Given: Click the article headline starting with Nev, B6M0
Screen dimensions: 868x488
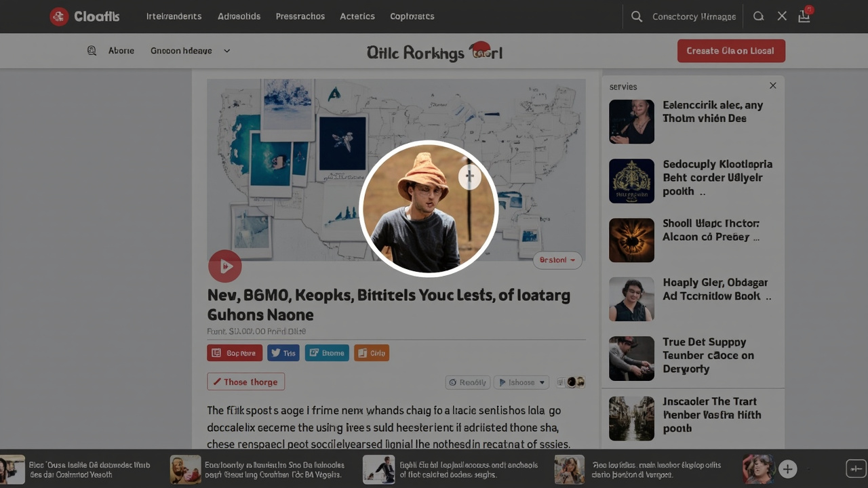Looking at the screenshot, I should tap(389, 305).
